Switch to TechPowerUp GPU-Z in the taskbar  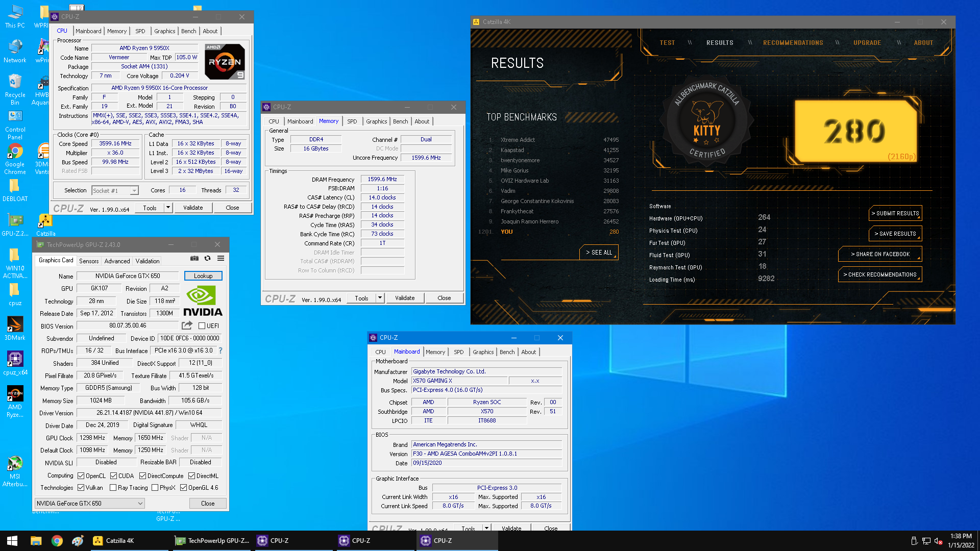[x=212, y=541]
